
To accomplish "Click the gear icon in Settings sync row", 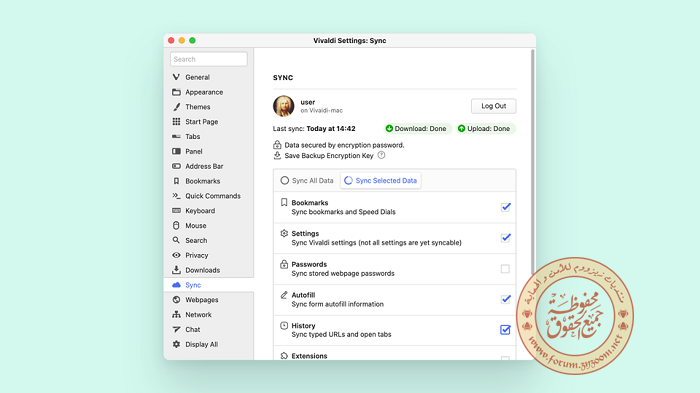I will pyautogui.click(x=284, y=233).
